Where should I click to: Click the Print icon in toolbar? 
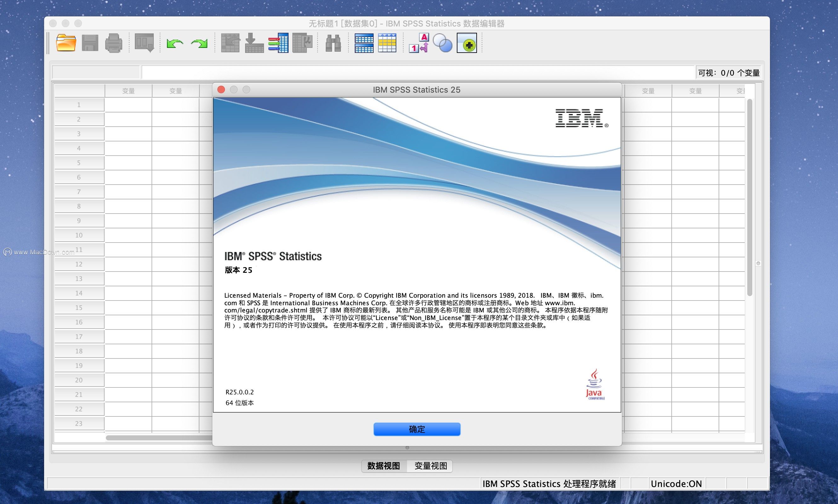click(113, 43)
